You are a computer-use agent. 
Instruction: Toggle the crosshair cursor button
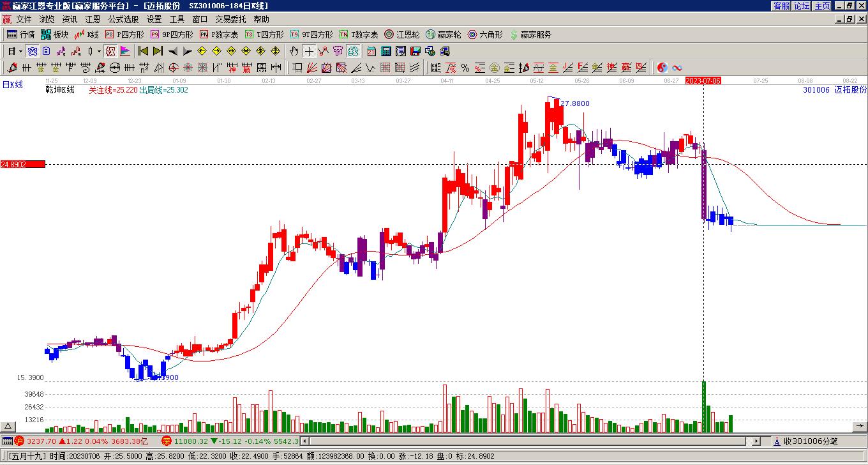tap(309, 51)
